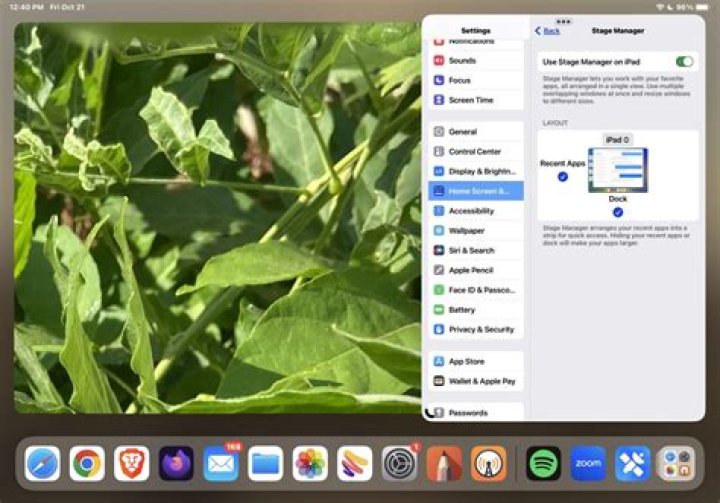Select the highlighted Home Screen row
The height and width of the screenshot is (503, 720).
(476, 191)
